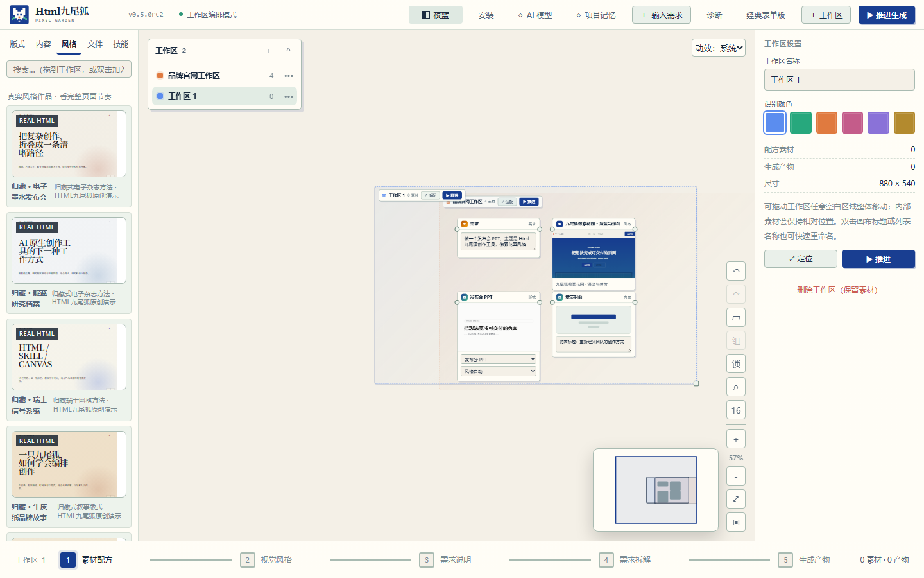Screen dimensions: 924x578
Task: Switch to the 文件 tab
Action: (95, 44)
